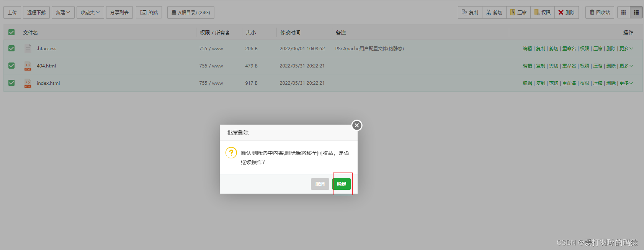The image size is (644, 250).
Task: Click the .htaccess file name
Action: [x=47, y=49]
